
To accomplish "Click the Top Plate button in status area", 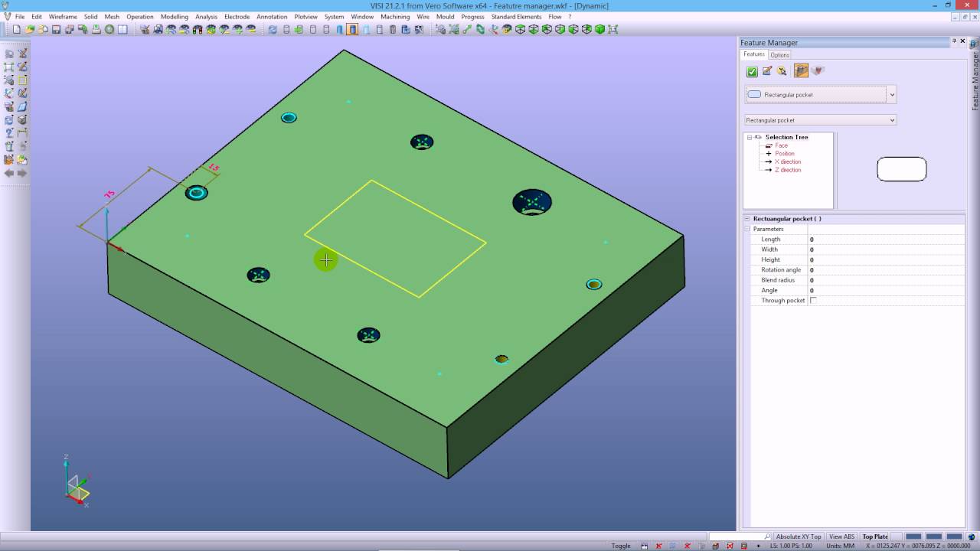I will (875, 536).
